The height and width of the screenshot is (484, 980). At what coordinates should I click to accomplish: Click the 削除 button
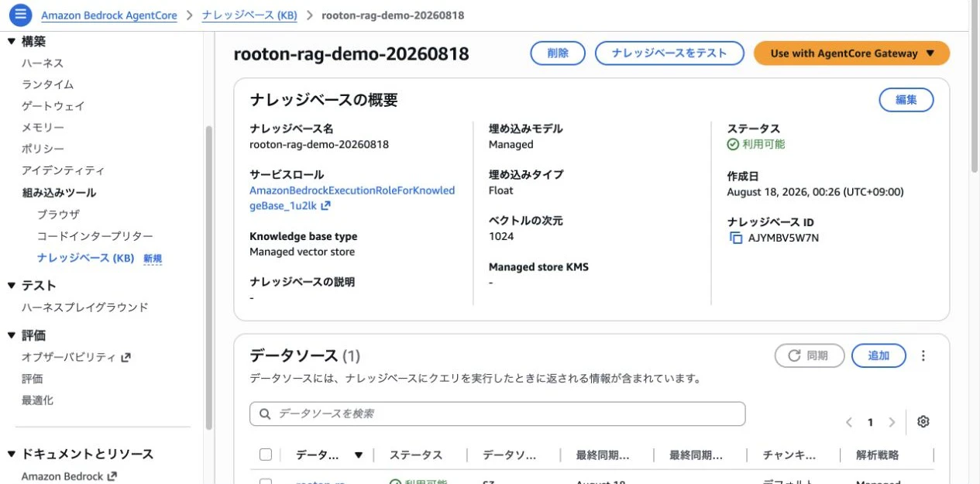tap(558, 53)
